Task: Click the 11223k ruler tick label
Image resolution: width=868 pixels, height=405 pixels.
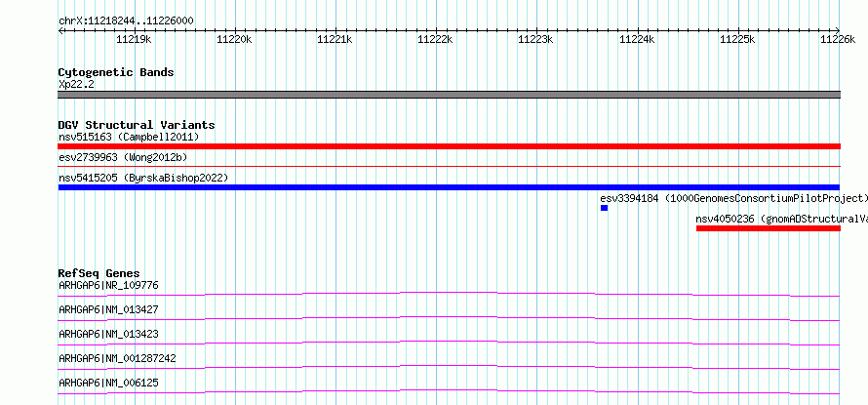Action: click(x=535, y=39)
